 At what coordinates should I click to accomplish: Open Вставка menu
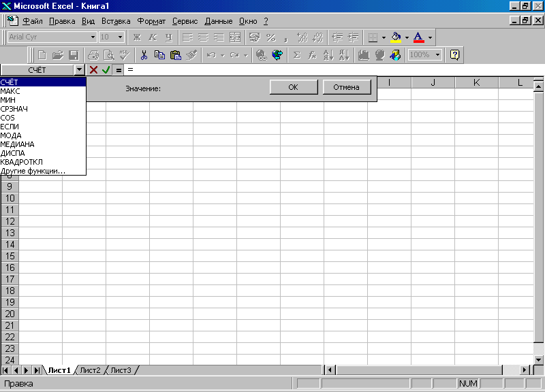click(x=116, y=21)
